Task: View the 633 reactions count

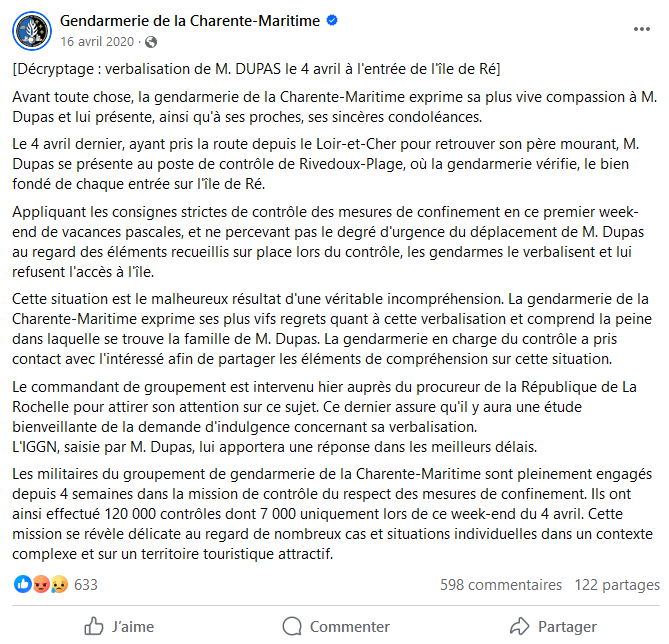Action: (86, 585)
